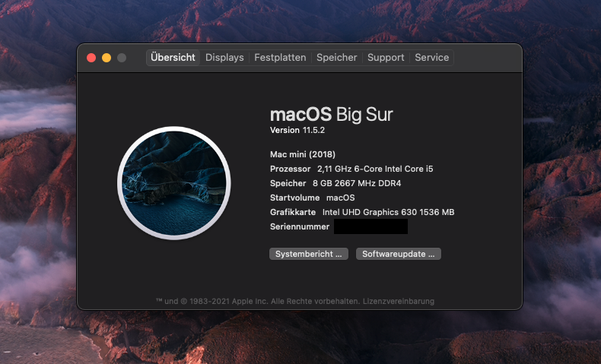Viewport: 601px width, 364px height.
Task: Show the Service tab
Action: pyautogui.click(x=431, y=58)
